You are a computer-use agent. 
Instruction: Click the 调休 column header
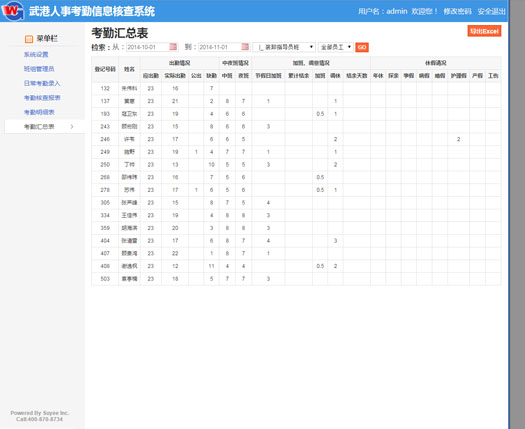coord(335,76)
